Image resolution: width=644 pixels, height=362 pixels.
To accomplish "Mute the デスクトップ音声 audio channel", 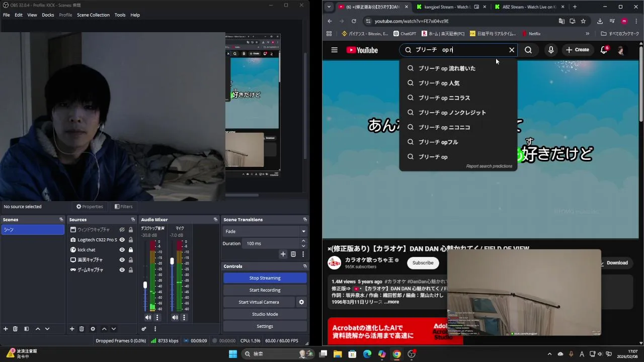I will point(148,317).
